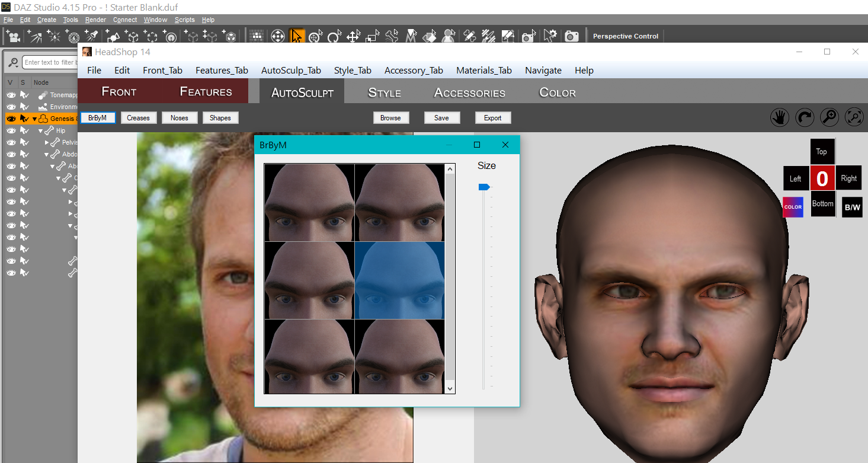Toggle selectability of the Genesis figure

24,119
